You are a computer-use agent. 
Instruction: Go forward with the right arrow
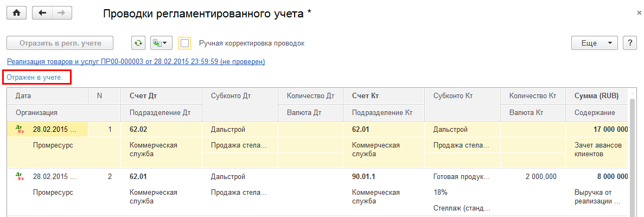[61, 13]
